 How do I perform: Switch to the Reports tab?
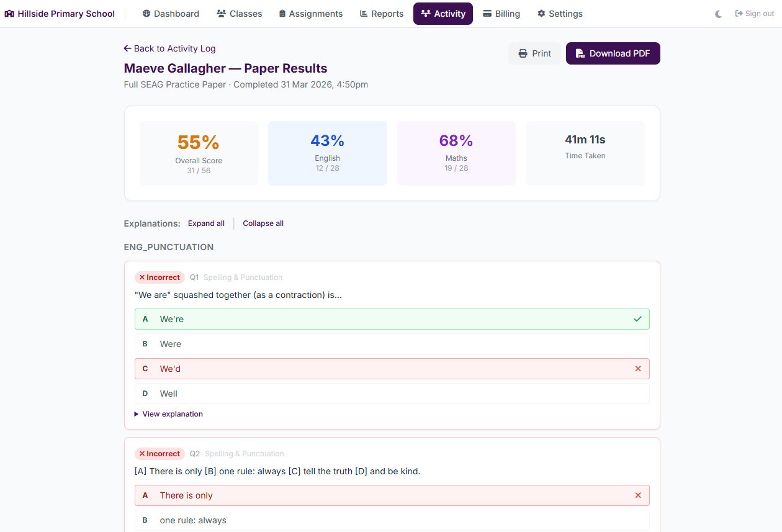point(382,14)
